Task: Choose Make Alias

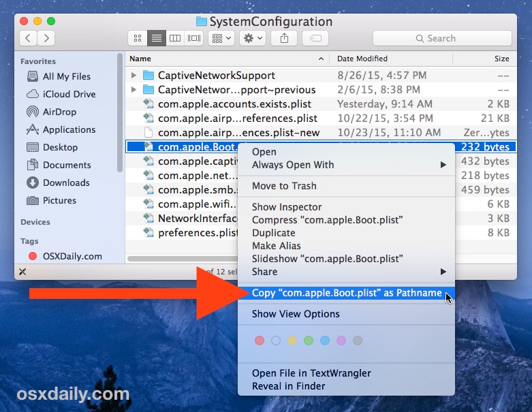Action: pyautogui.click(x=346, y=246)
